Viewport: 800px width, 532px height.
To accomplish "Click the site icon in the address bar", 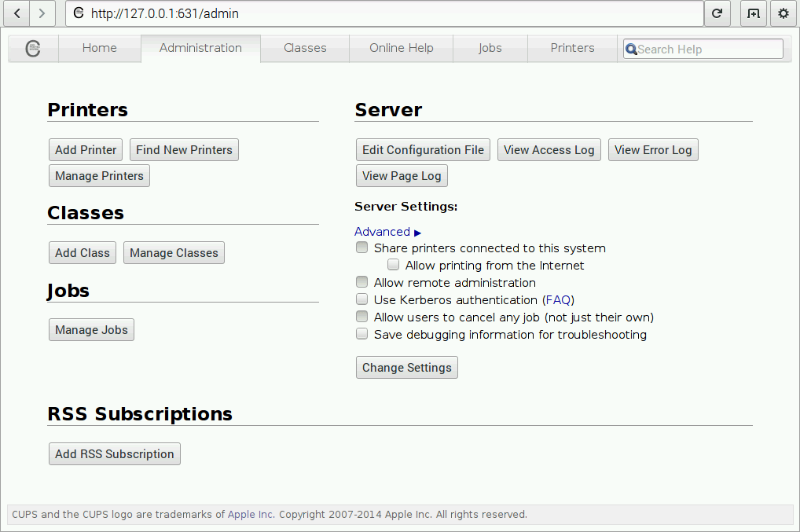I will pyautogui.click(x=79, y=13).
